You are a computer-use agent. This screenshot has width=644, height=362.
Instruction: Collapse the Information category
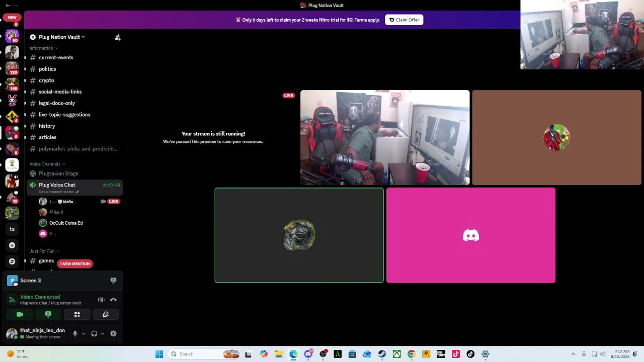tap(43, 48)
